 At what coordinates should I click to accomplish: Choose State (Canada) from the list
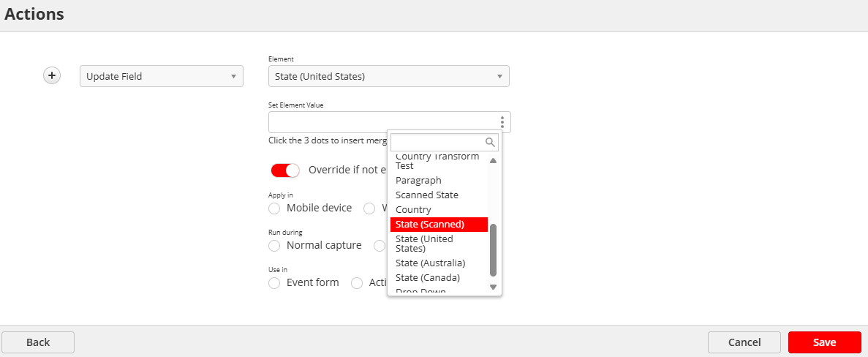pos(439,277)
